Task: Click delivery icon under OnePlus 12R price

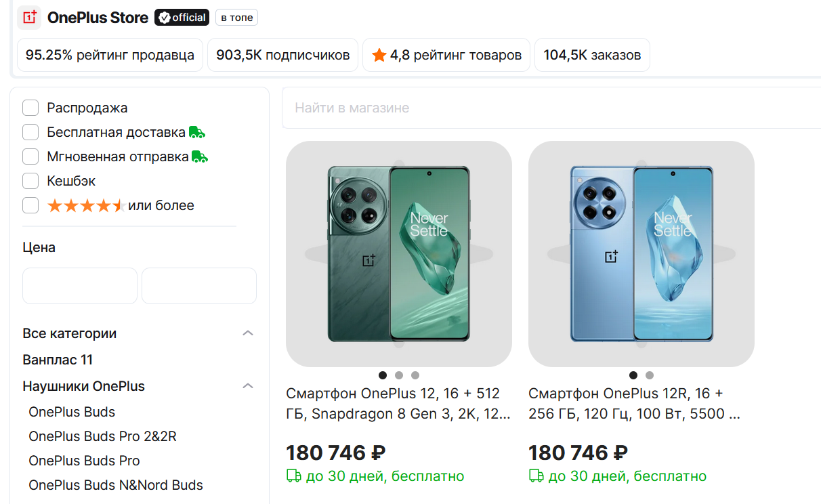Action: coord(536,476)
